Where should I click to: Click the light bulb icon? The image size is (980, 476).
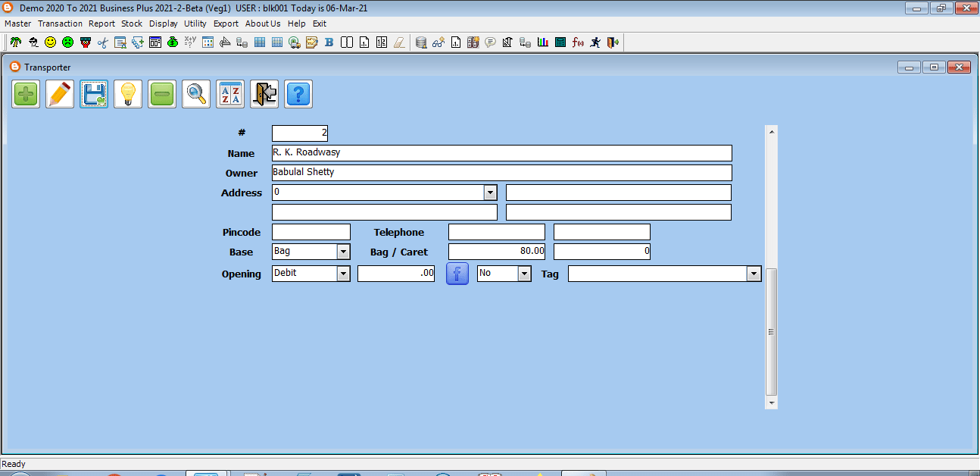click(128, 95)
